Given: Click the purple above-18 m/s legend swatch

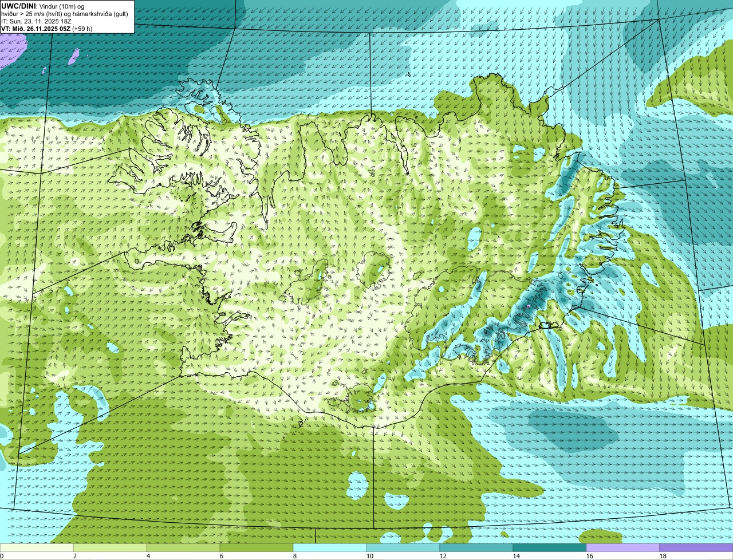Looking at the screenshot, I should pyautogui.click(x=696, y=547).
